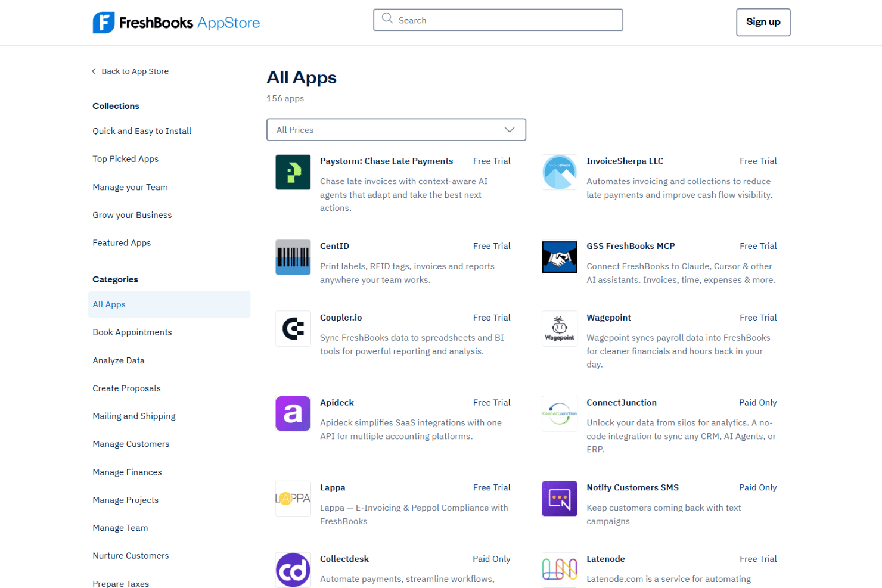Expand the All Prices dropdown
This screenshot has width=882, height=588.
coord(396,130)
